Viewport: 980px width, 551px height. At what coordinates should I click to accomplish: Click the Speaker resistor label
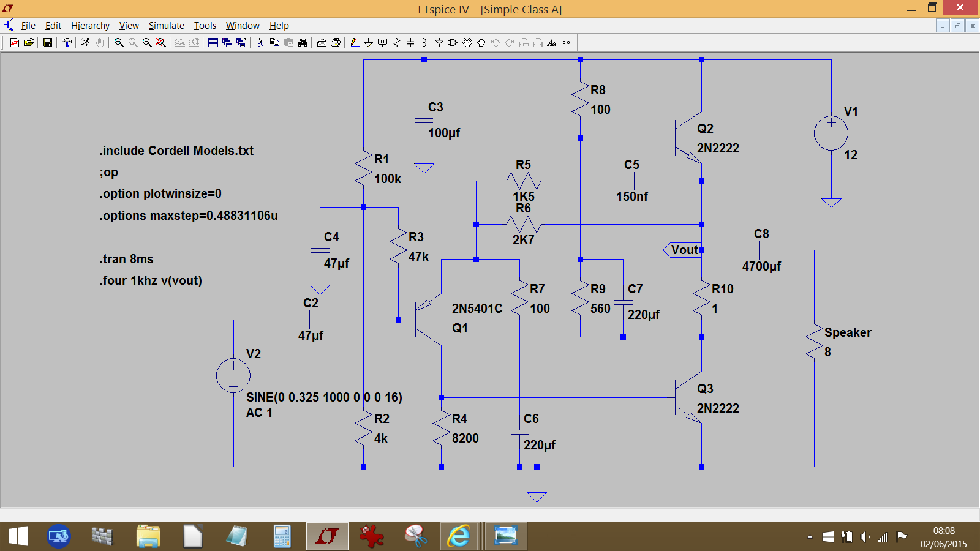point(848,332)
